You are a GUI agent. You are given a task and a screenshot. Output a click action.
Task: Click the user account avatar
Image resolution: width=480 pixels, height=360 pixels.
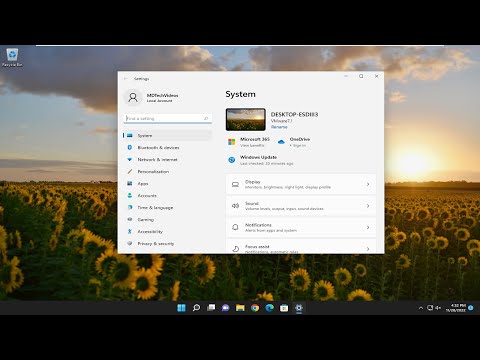[133, 97]
